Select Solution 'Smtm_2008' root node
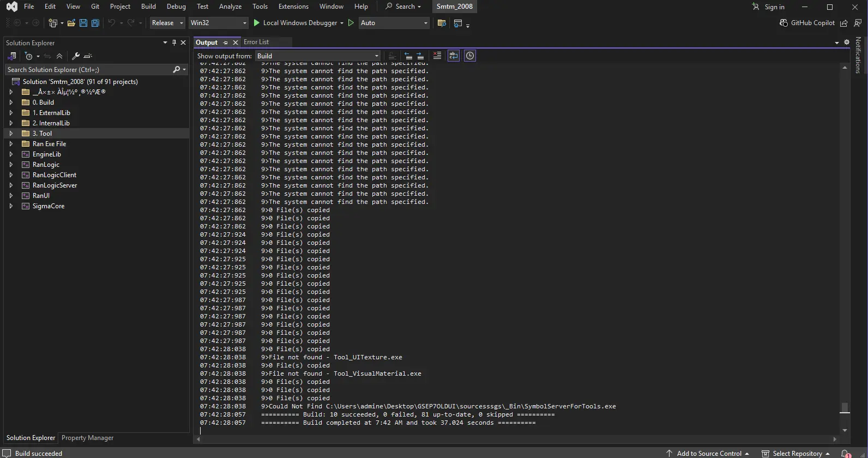 pos(80,82)
